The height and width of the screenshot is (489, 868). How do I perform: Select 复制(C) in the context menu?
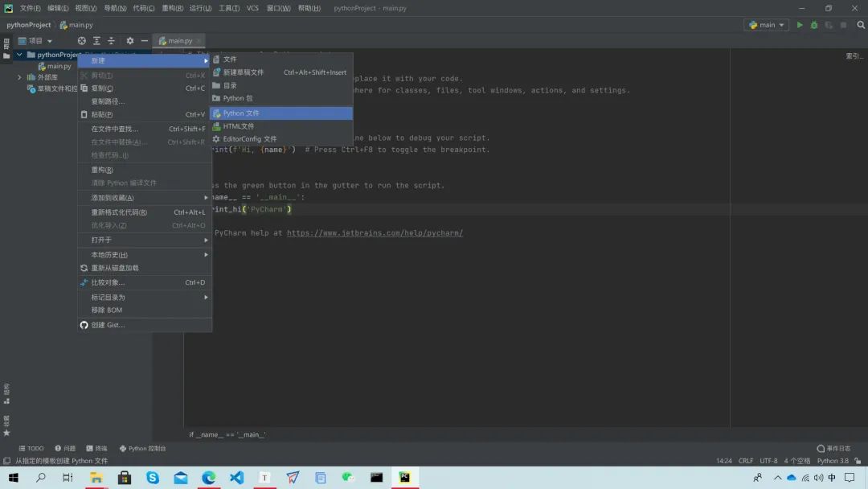[145, 88]
